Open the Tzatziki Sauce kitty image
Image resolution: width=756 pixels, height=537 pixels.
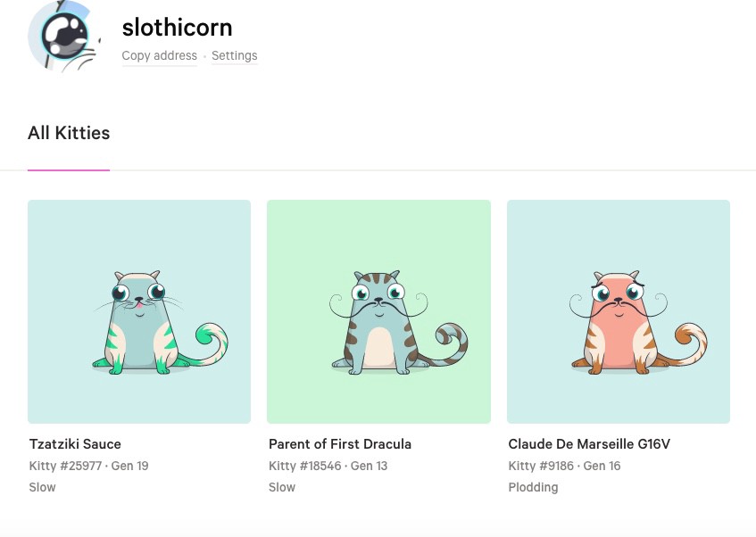(139, 311)
